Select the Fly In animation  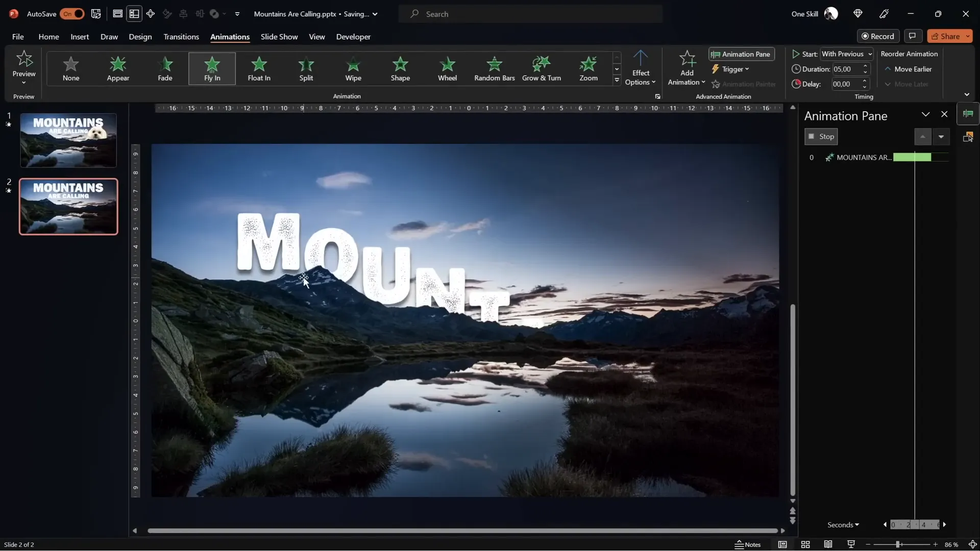[x=212, y=68]
